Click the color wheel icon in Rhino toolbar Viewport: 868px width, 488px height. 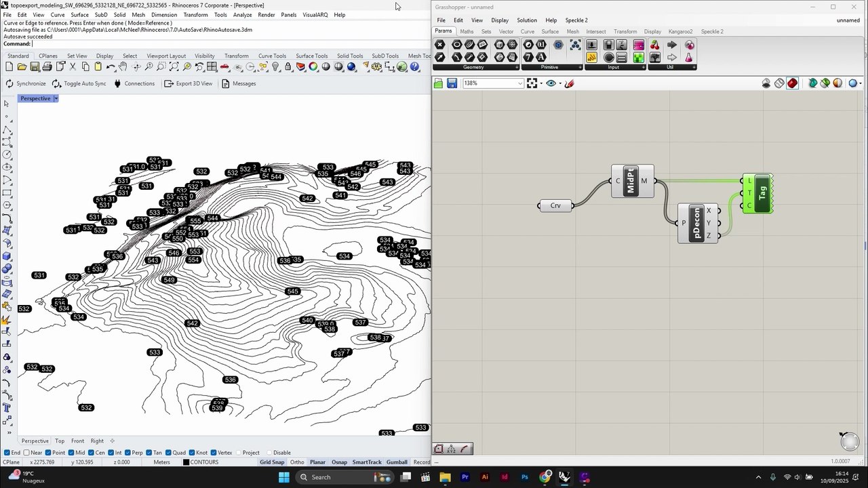tap(313, 66)
